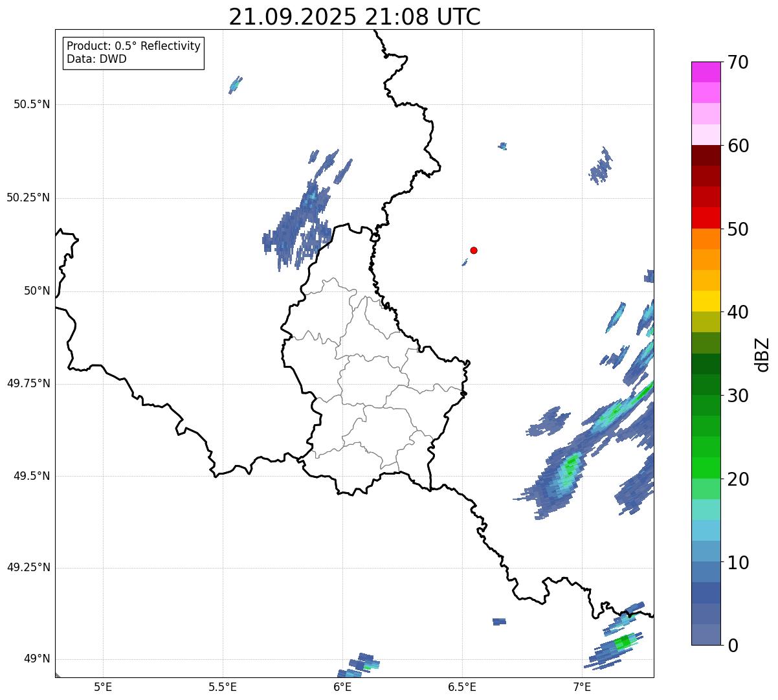Click the red station marker dot

pyautogui.click(x=474, y=250)
